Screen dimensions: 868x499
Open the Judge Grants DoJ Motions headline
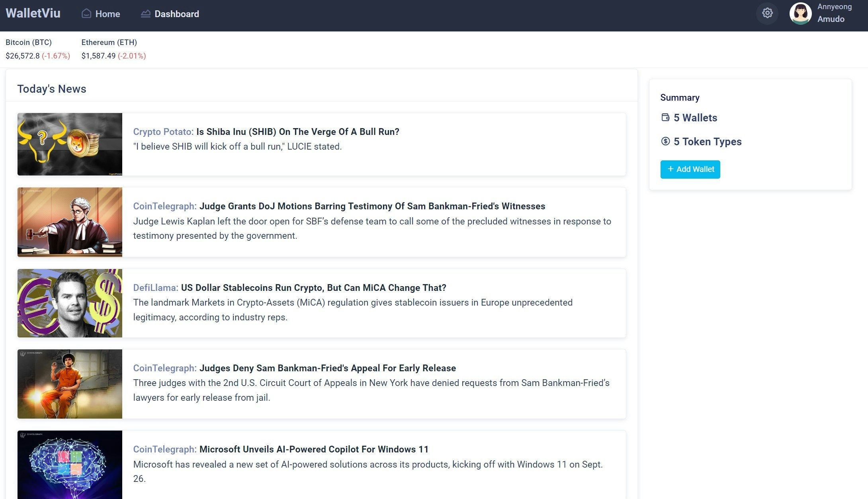(x=372, y=206)
